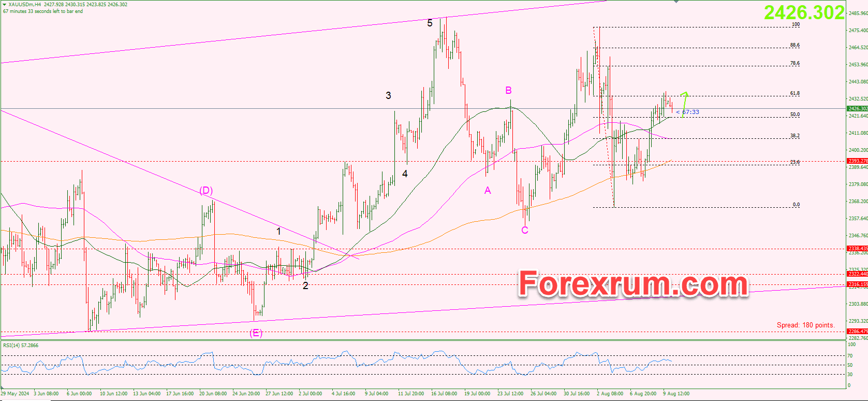
Task: Click the 2368.200 price axis label
Action: (x=858, y=202)
